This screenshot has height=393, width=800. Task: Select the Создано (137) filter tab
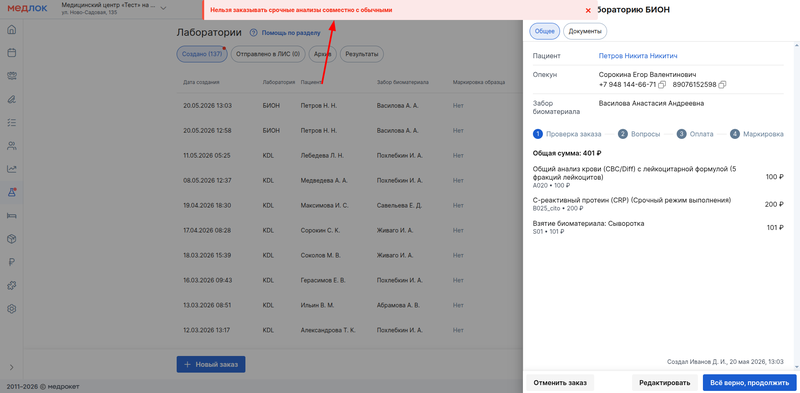202,54
